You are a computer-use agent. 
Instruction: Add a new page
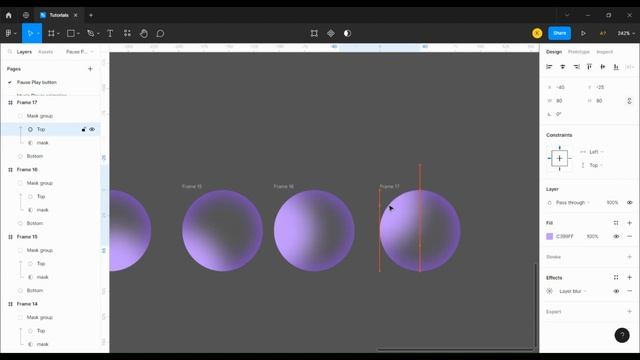coord(90,69)
